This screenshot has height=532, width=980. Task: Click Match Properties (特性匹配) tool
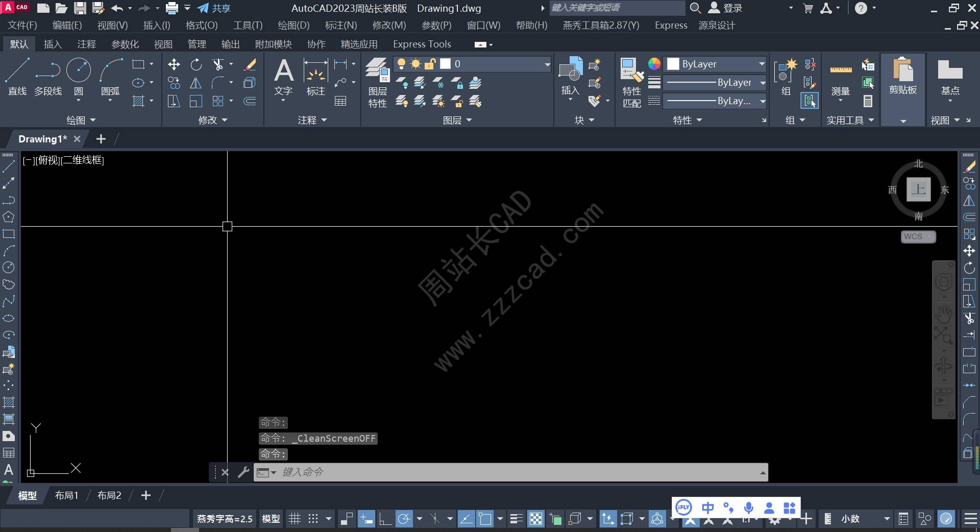(631, 83)
